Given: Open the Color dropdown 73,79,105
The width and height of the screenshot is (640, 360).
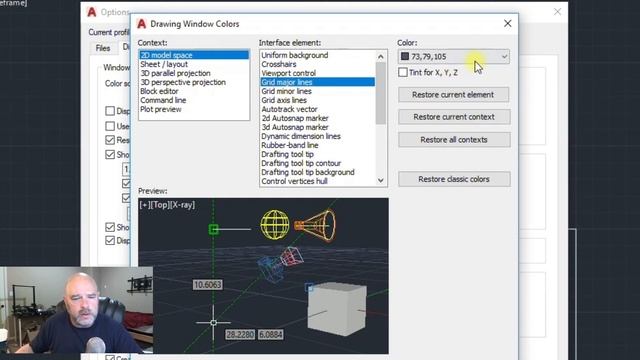Looking at the screenshot, I should [454, 56].
